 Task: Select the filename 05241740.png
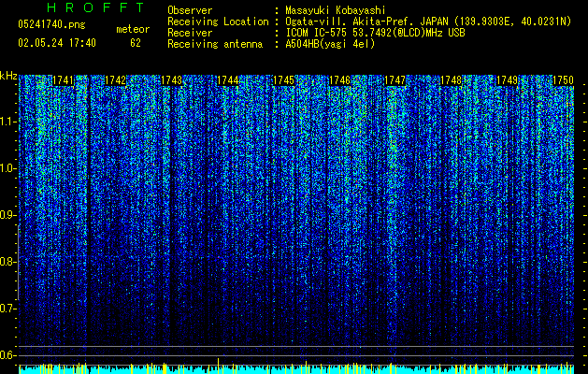[51, 24]
